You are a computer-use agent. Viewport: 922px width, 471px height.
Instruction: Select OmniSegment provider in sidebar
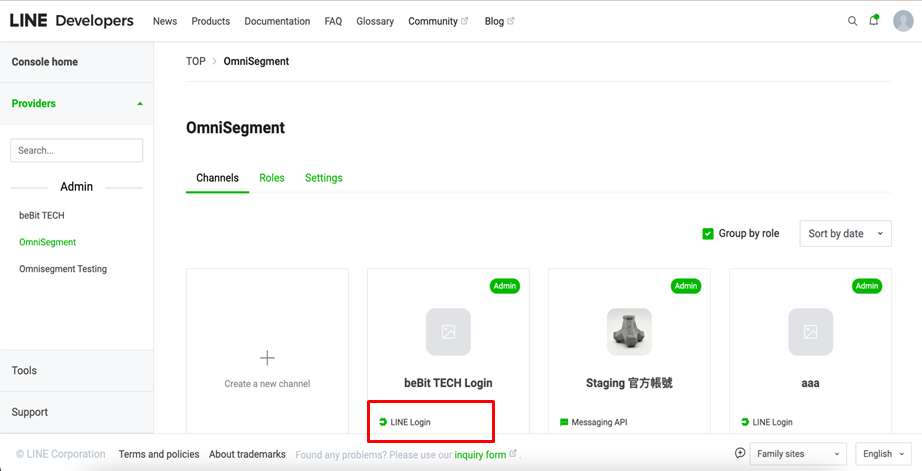pos(48,242)
